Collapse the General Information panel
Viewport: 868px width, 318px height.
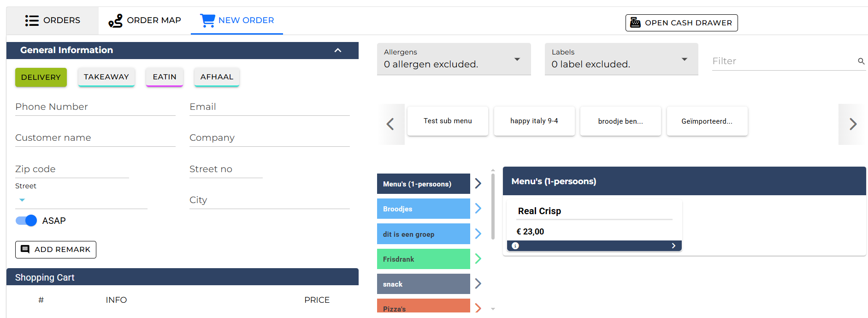tap(338, 50)
